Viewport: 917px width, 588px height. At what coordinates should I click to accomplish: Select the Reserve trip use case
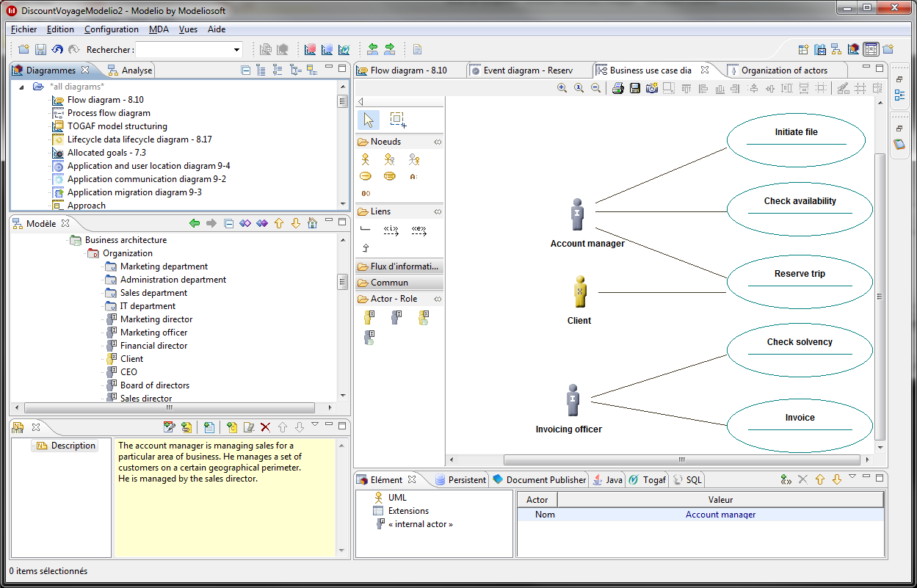tap(800, 281)
